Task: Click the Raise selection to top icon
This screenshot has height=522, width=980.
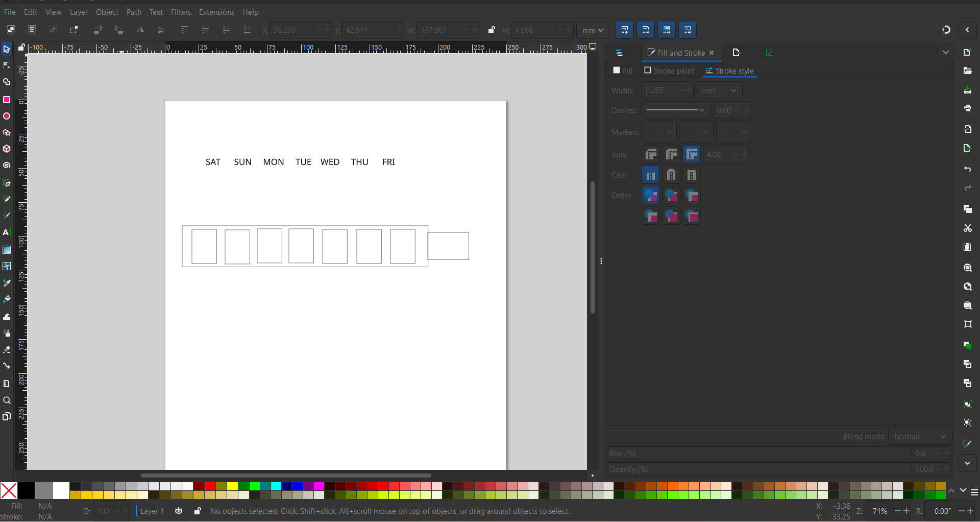Action: point(184,30)
